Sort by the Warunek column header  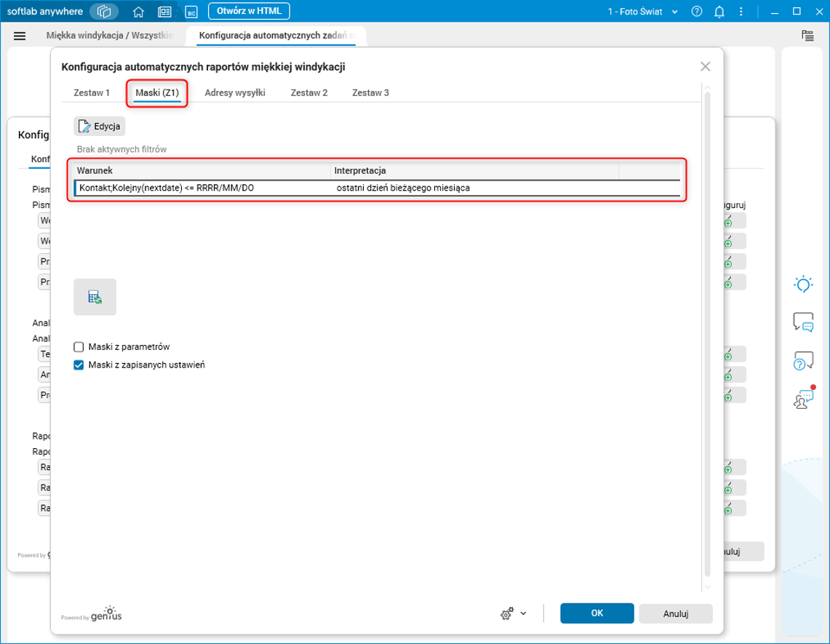click(202, 170)
